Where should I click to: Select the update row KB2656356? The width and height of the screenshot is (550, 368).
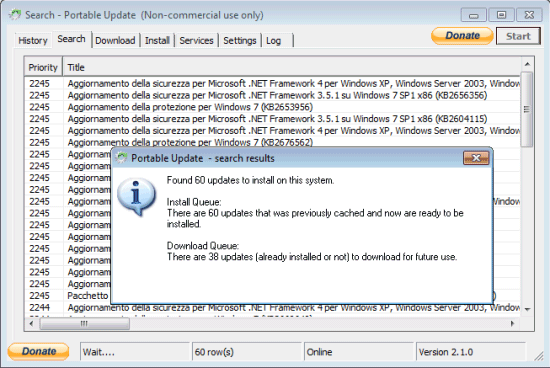pyautogui.click(x=273, y=95)
